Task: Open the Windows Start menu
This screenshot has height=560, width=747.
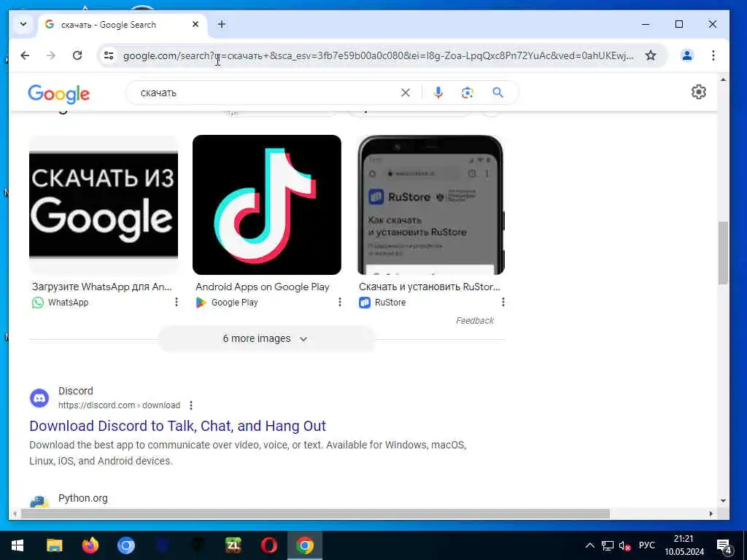Action: (18, 545)
